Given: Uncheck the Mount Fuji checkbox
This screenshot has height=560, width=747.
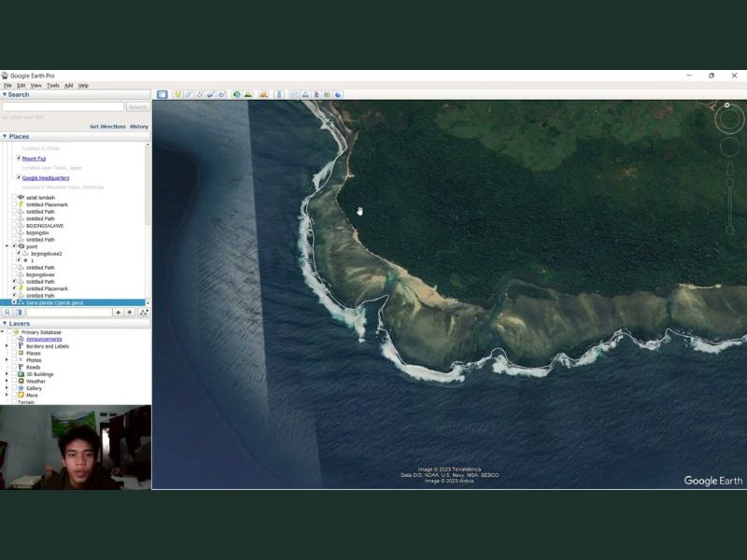Looking at the screenshot, I should click(x=19, y=158).
